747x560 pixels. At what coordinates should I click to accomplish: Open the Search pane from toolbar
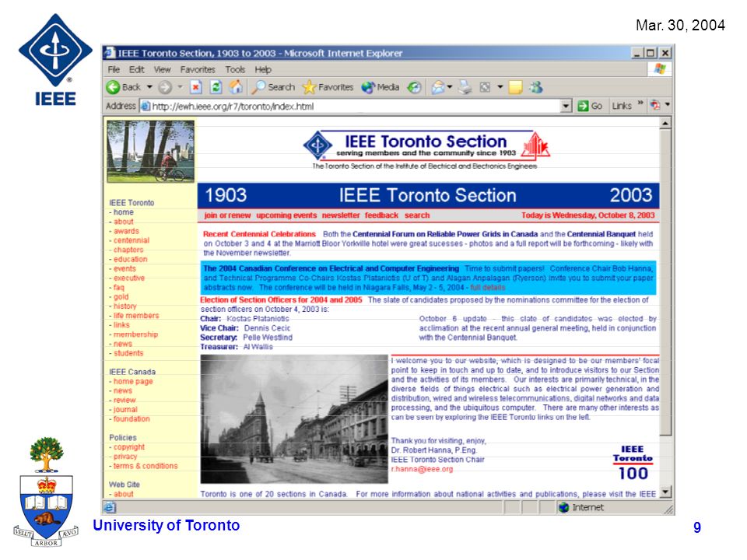point(273,87)
